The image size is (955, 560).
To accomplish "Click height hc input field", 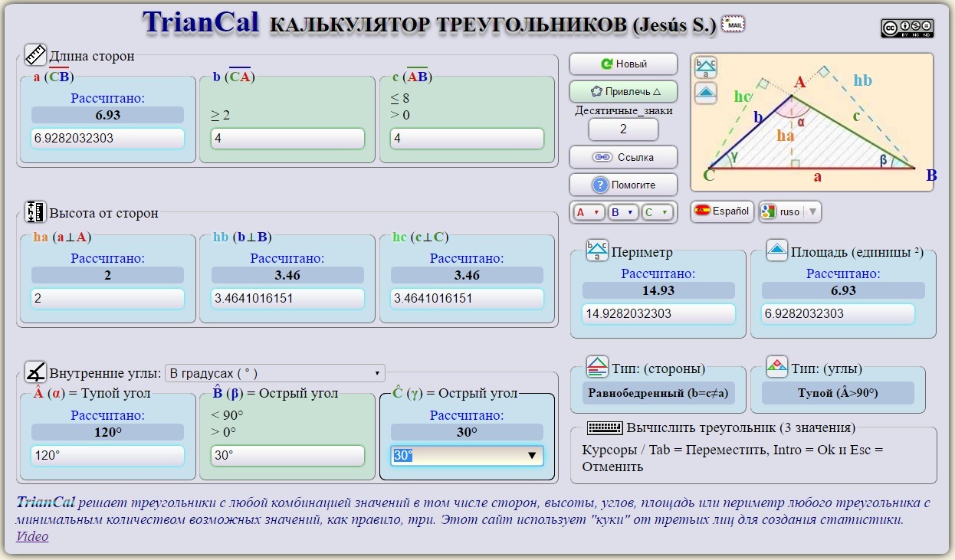I will point(468,299).
